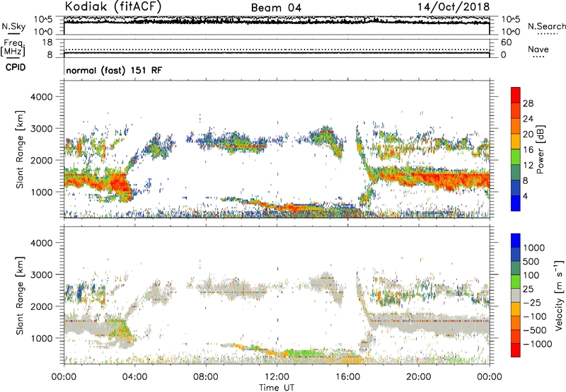Click the '16' tick on power scale
Viewport: 566px width, 392px height.
(528, 150)
